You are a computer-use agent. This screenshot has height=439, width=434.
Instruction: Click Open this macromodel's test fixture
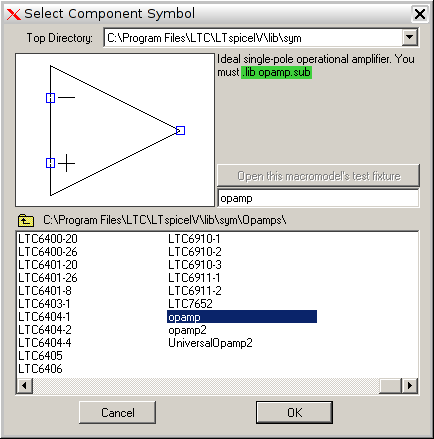click(318, 176)
